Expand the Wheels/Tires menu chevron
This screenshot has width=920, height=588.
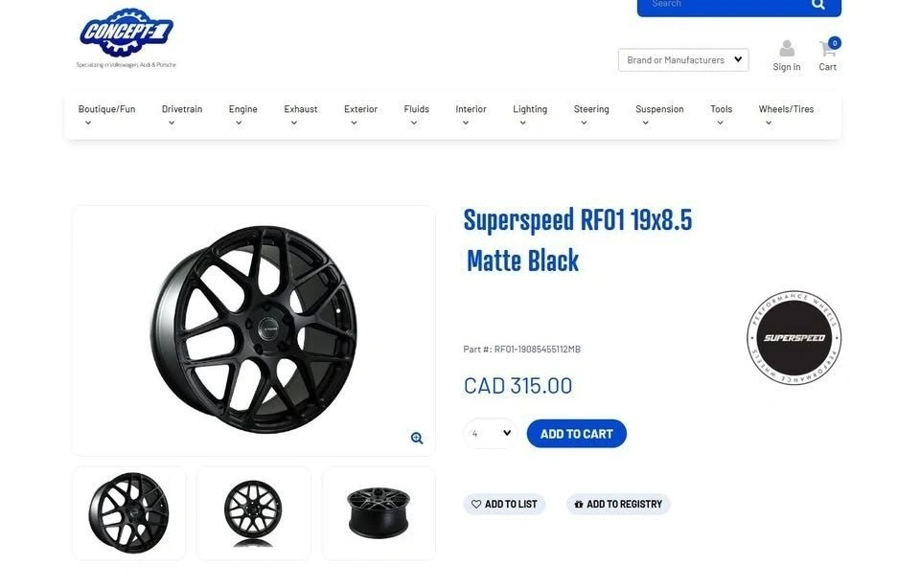coord(769,124)
